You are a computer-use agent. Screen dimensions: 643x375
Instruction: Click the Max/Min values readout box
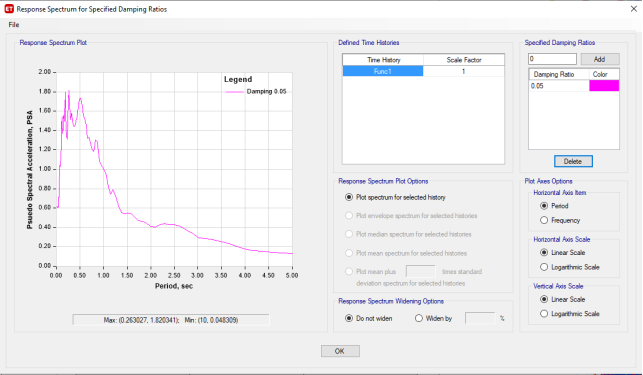tap(171, 320)
